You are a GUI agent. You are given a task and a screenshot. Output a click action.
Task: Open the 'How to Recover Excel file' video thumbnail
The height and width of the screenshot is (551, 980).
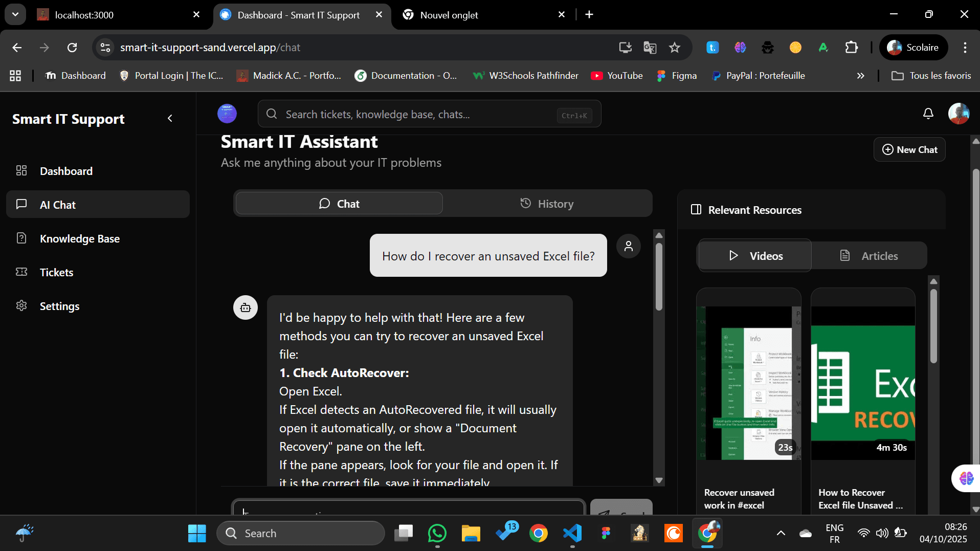point(863,383)
